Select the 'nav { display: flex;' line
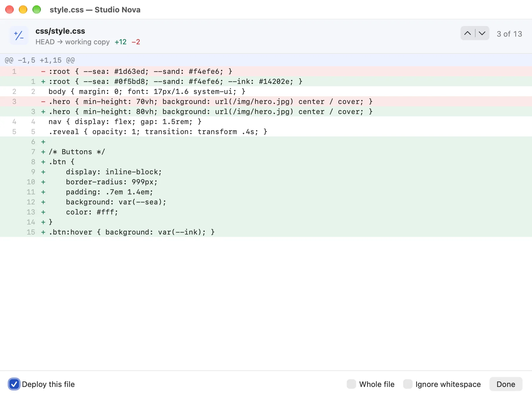This screenshot has width=532, height=397. tap(266, 122)
